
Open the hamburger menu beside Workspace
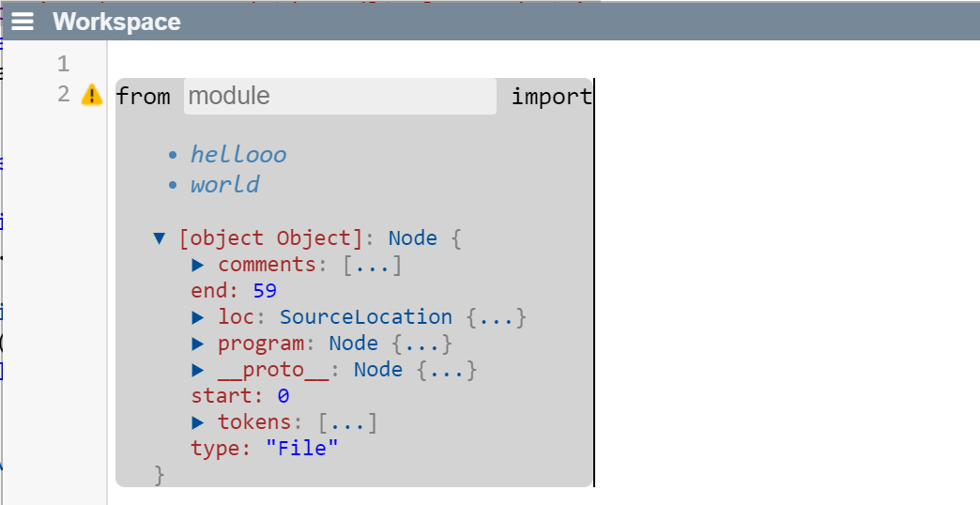click(23, 22)
